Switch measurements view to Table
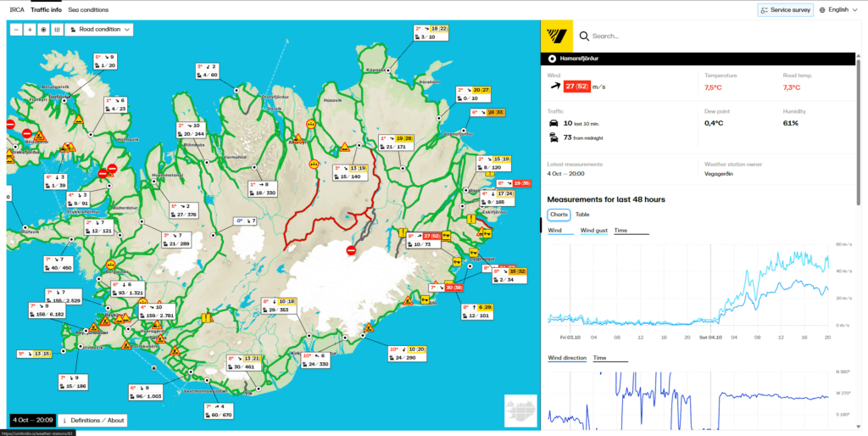Viewport: 868px width, 436px height. [582, 215]
